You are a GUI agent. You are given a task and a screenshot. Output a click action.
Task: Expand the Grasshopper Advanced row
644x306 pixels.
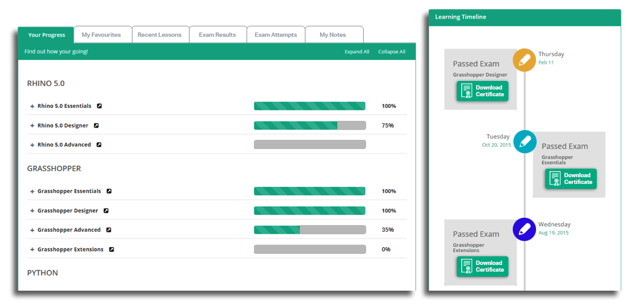32,230
